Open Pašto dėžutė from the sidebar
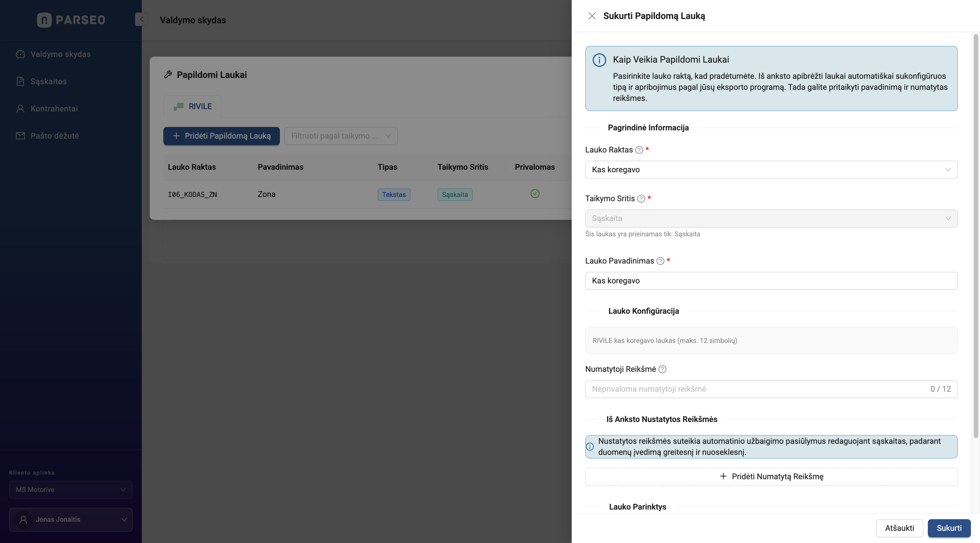Image resolution: width=980 pixels, height=543 pixels. 54,136
